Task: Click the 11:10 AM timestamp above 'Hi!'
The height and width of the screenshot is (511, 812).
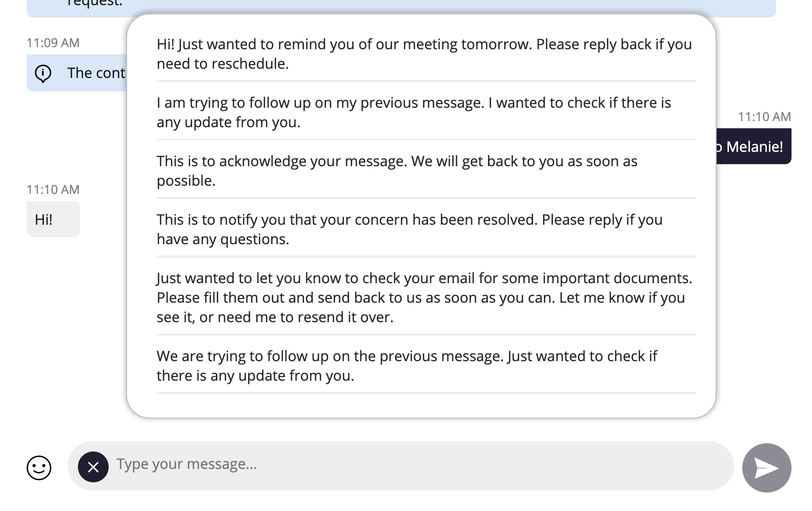Action: 53,190
